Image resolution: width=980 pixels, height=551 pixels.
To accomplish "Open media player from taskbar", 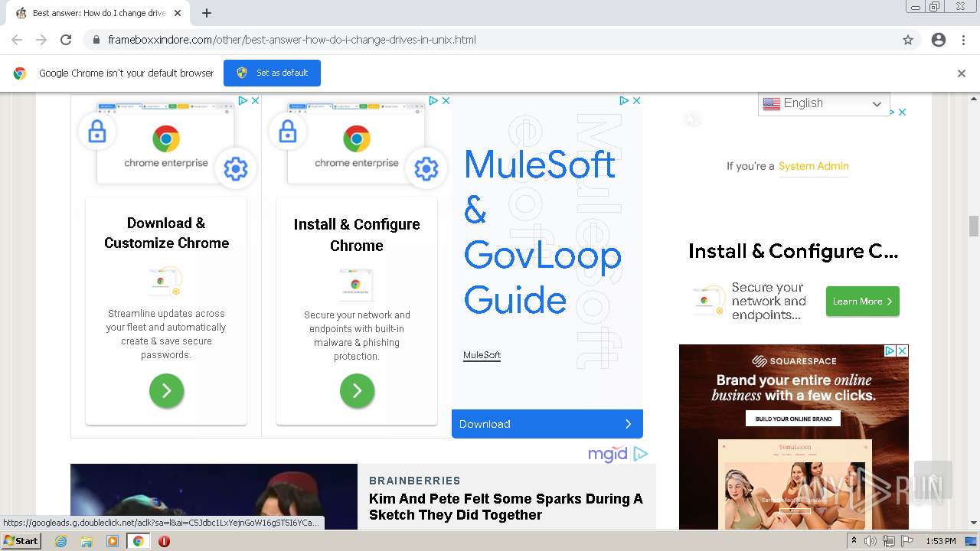I will [113, 541].
